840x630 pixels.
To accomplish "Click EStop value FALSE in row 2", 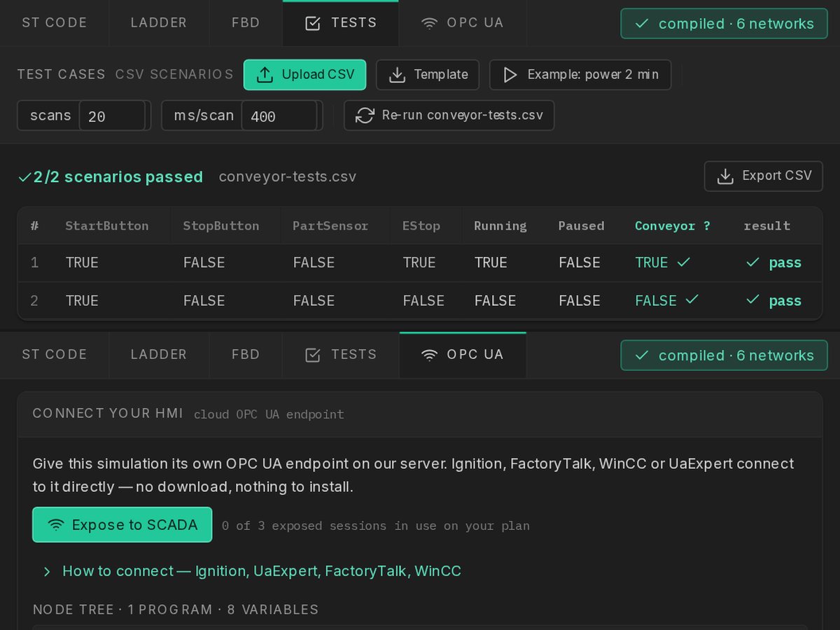I will click(x=423, y=300).
